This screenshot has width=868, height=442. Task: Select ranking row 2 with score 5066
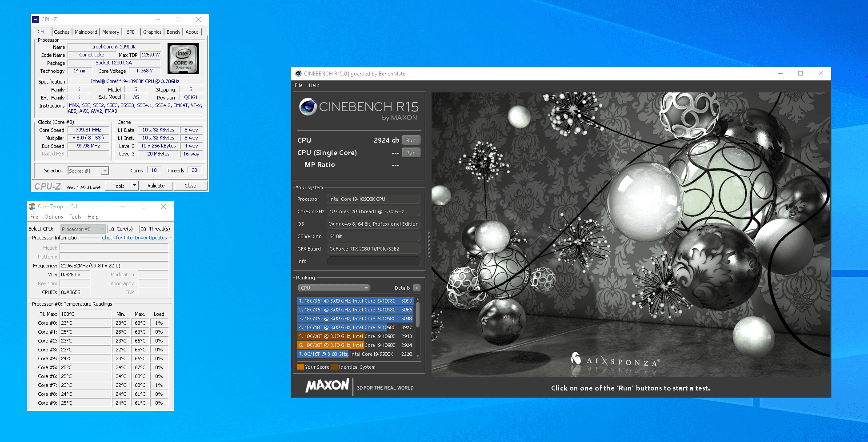coord(356,310)
